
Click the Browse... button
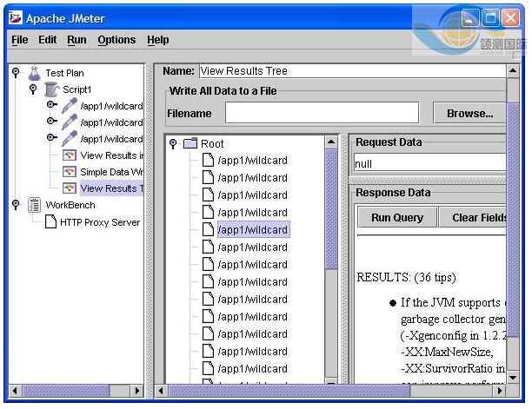469,114
